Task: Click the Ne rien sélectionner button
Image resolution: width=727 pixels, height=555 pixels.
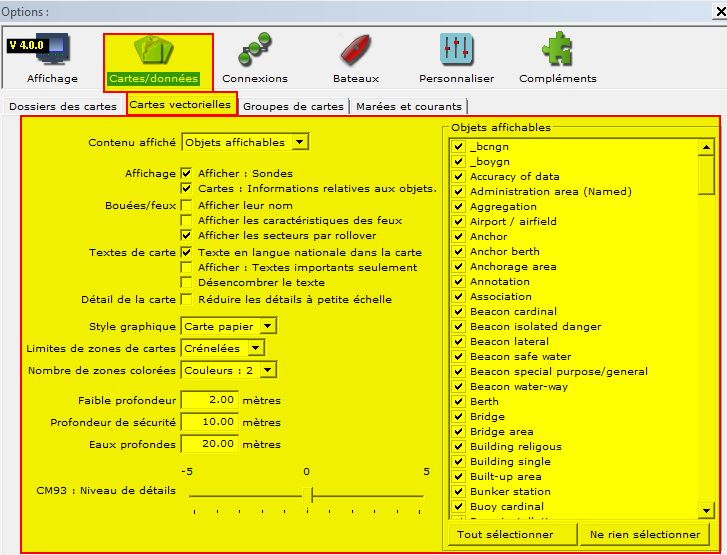Action: tap(645, 534)
